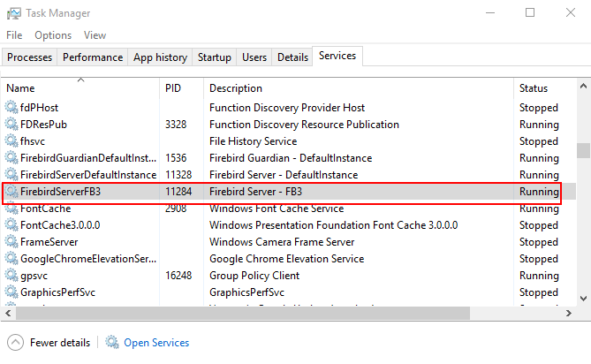Open the View menu
Screen dimensions: 591x364
pos(95,35)
